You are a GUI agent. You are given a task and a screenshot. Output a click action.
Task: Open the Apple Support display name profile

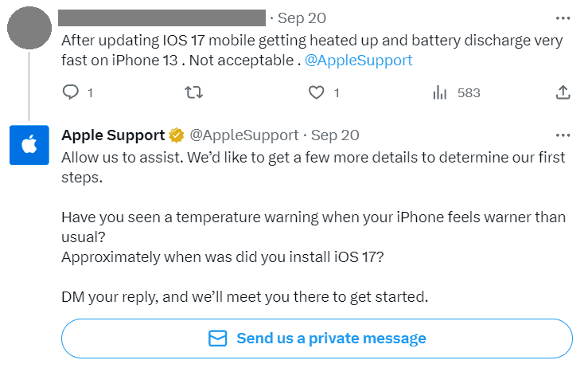pos(113,135)
